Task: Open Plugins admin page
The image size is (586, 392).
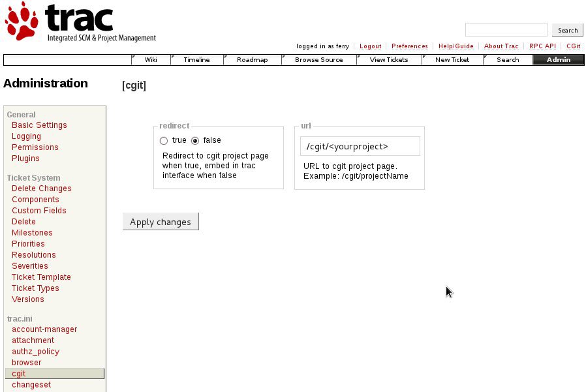Action: (25, 158)
